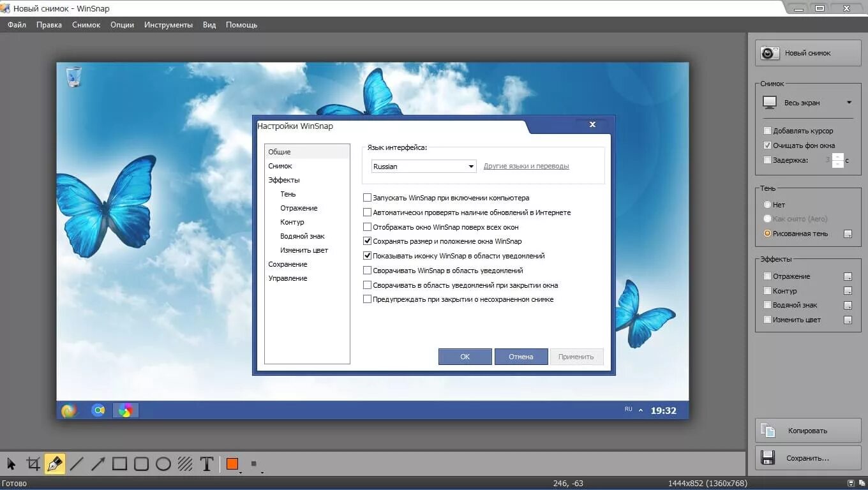Open the Правка menu
The height and width of the screenshot is (490, 868).
[49, 25]
